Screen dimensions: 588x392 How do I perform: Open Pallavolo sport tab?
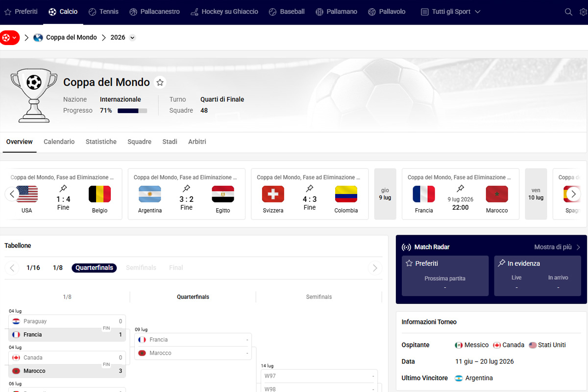pyautogui.click(x=387, y=12)
